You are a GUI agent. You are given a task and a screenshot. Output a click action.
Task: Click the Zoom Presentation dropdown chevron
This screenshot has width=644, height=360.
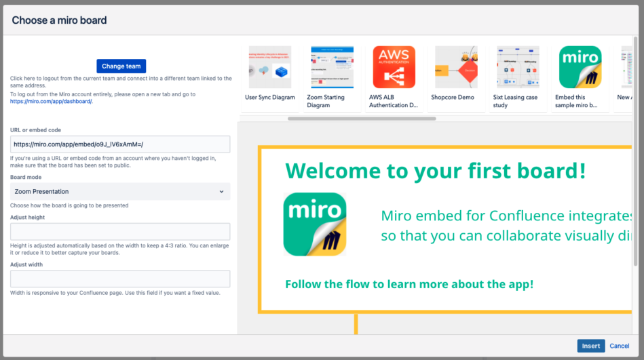(221, 192)
